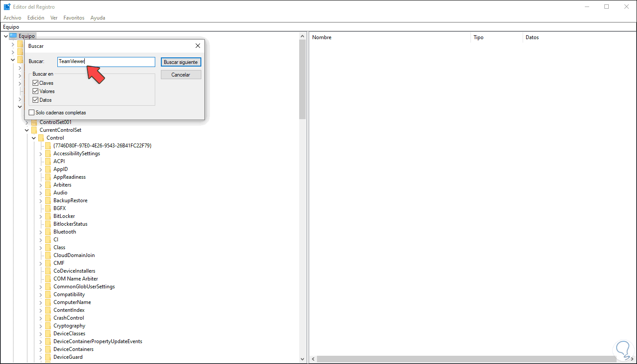Open the Ayuda menu
The height and width of the screenshot is (364, 637).
tap(98, 18)
